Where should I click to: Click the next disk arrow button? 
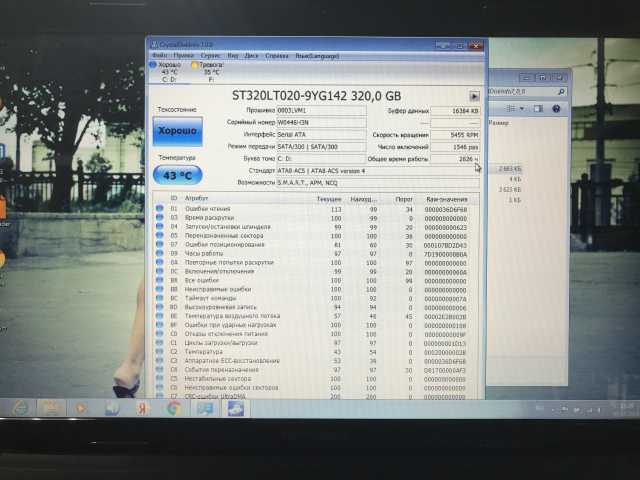[x=474, y=96]
